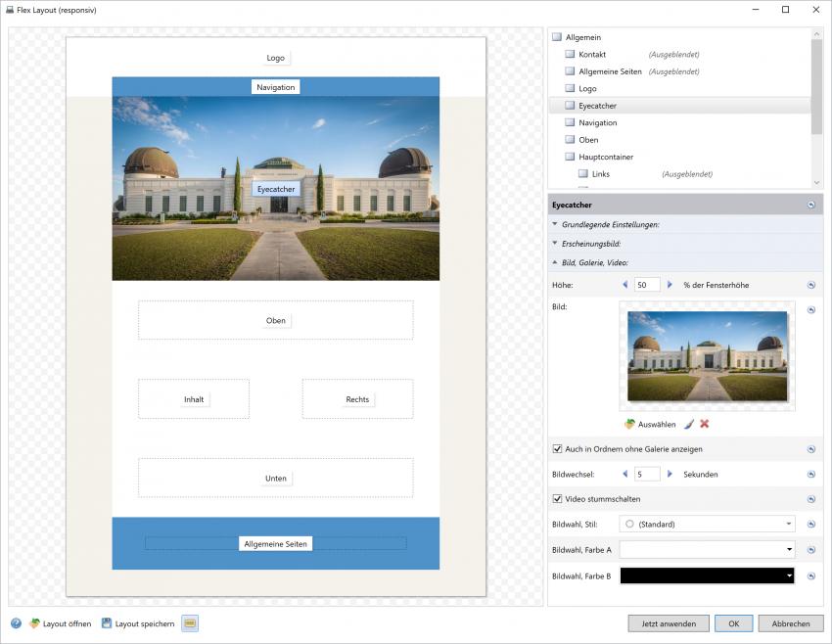Toggle the 'Video stummschalten' checkbox

[x=558, y=499]
